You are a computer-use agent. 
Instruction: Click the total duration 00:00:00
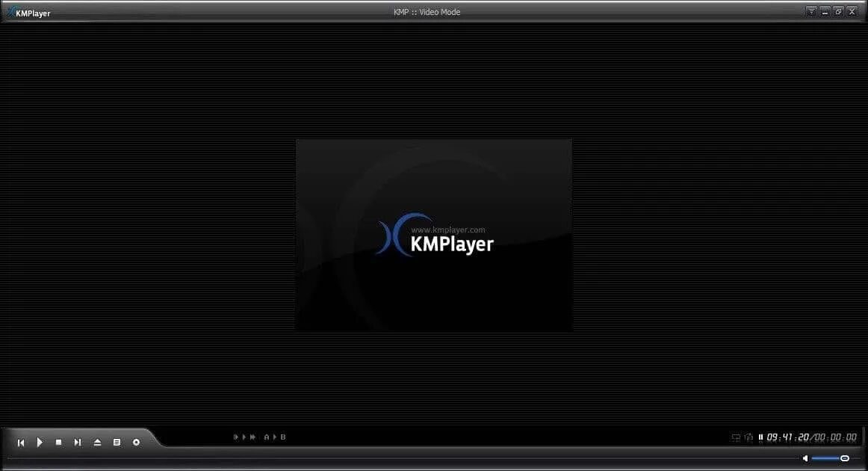[836, 437]
